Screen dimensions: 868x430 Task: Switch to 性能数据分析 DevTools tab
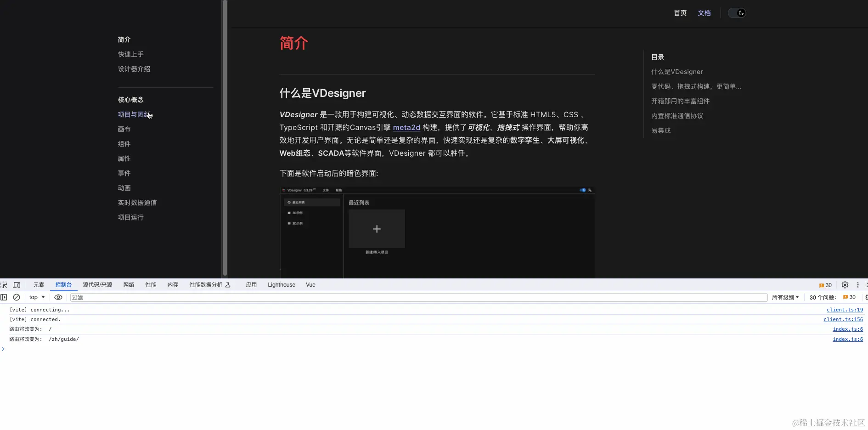tap(210, 285)
